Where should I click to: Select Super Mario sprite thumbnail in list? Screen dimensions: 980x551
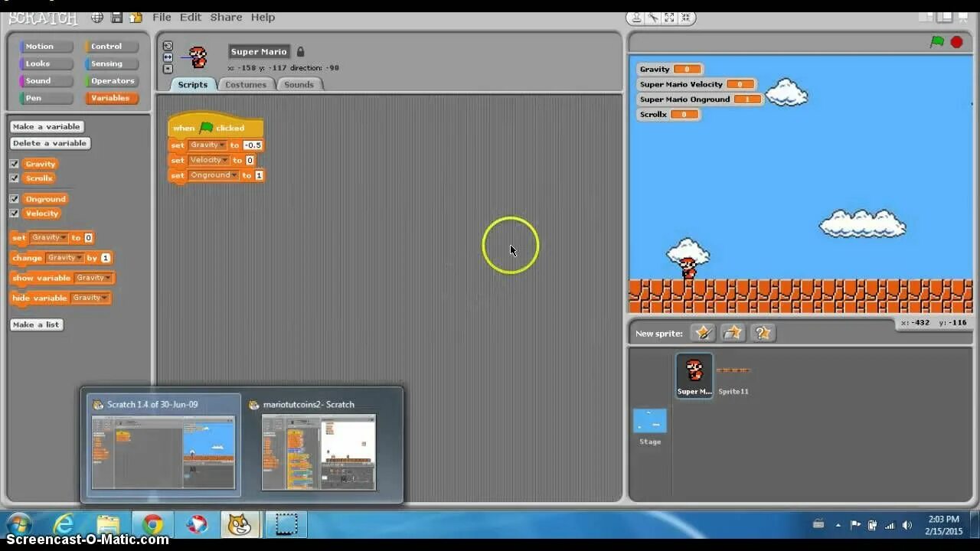pos(694,375)
